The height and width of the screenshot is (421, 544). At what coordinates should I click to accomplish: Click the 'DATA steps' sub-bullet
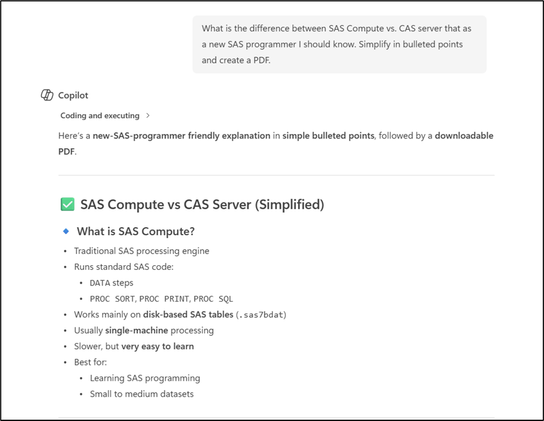pyautogui.click(x=111, y=283)
